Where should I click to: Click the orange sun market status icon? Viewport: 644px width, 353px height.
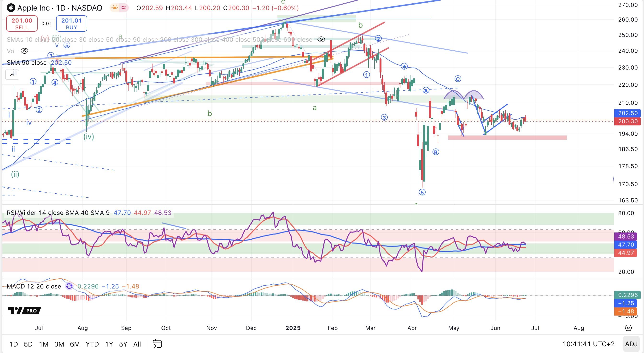[x=115, y=8]
